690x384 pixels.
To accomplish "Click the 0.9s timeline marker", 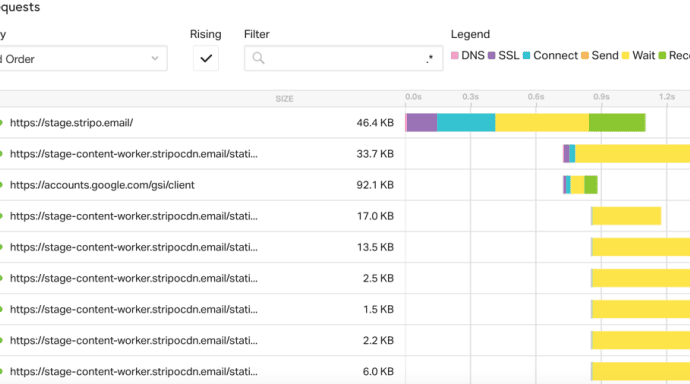I will 602,97.
